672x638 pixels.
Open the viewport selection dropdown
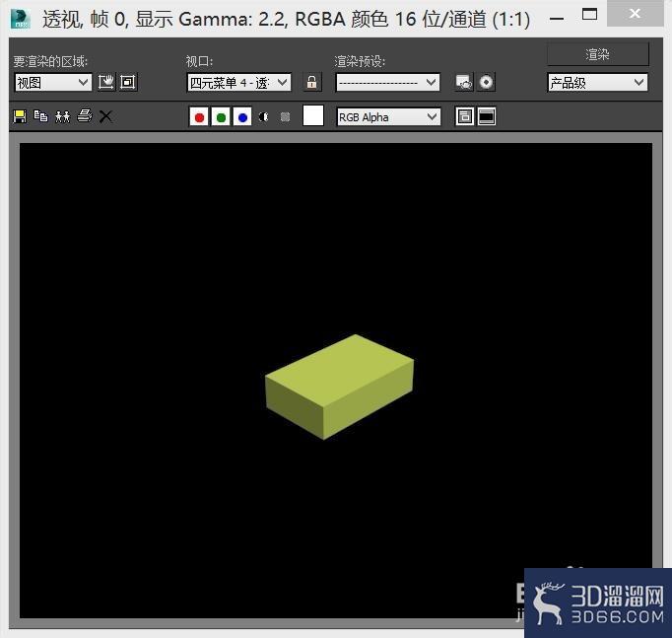point(239,82)
